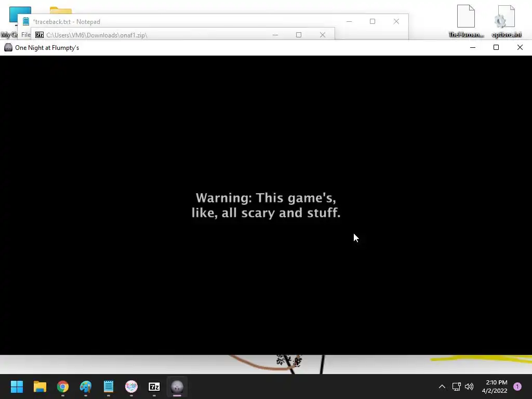Screen dimensions: 532x399
Task: Click the warning text in the game
Action: (x=266, y=205)
